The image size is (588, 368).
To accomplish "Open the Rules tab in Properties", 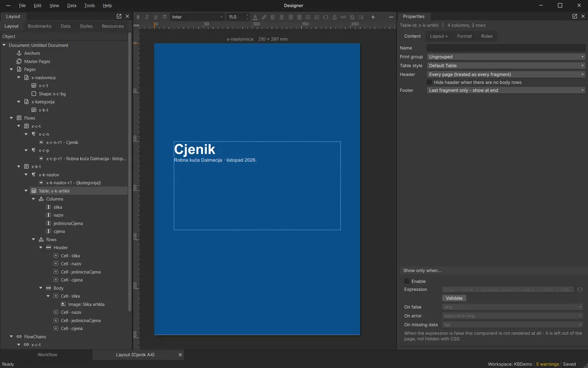I will coord(487,36).
